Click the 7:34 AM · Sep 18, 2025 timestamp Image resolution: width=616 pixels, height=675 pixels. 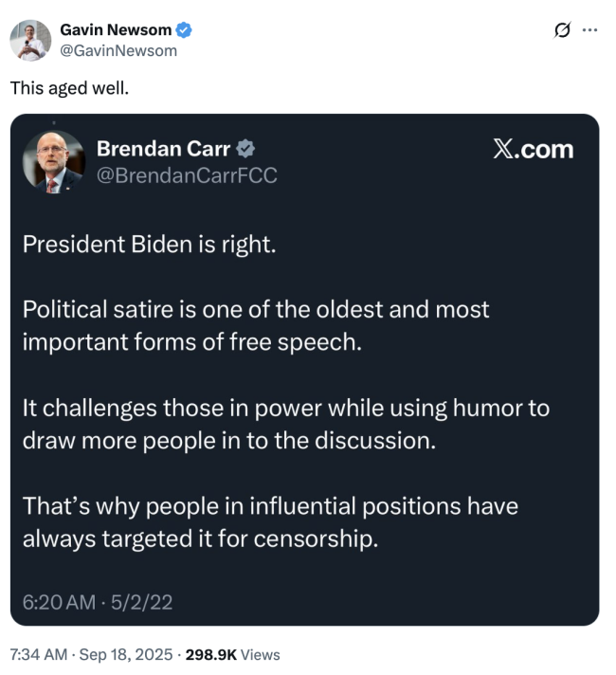pos(91,654)
